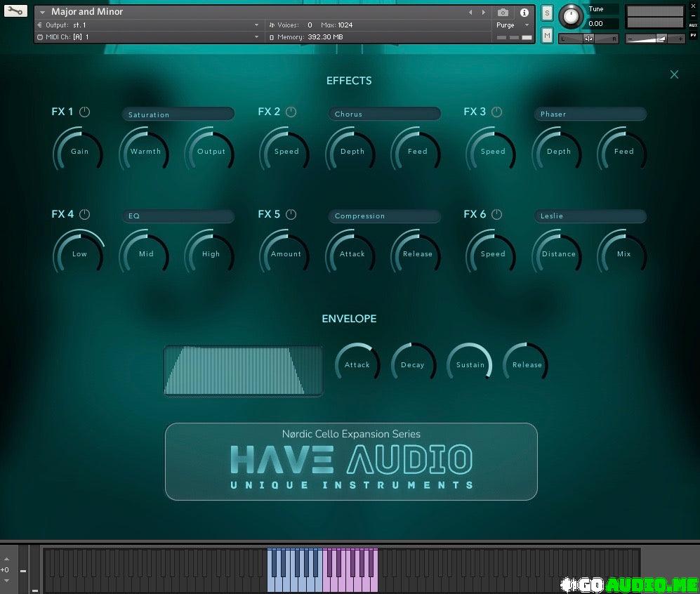Open the instrument info icon
Image resolution: width=700 pixels, height=594 pixels.
coord(524,13)
